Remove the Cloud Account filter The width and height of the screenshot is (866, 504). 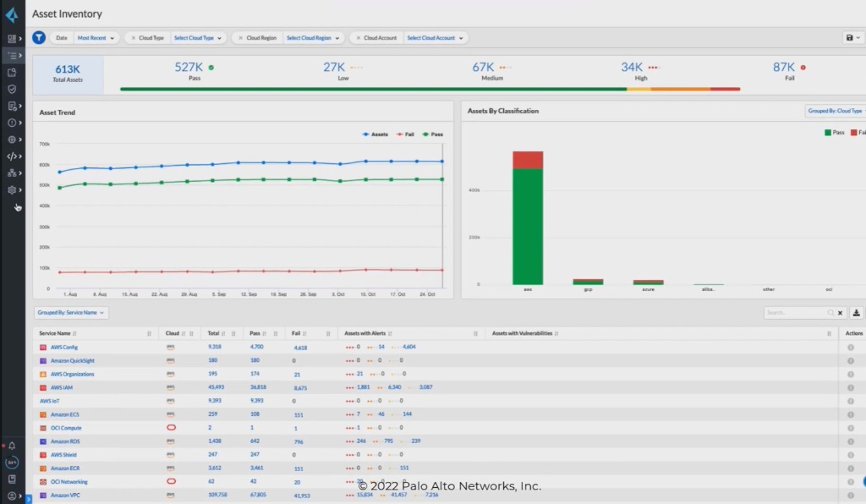tap(358, 38)
